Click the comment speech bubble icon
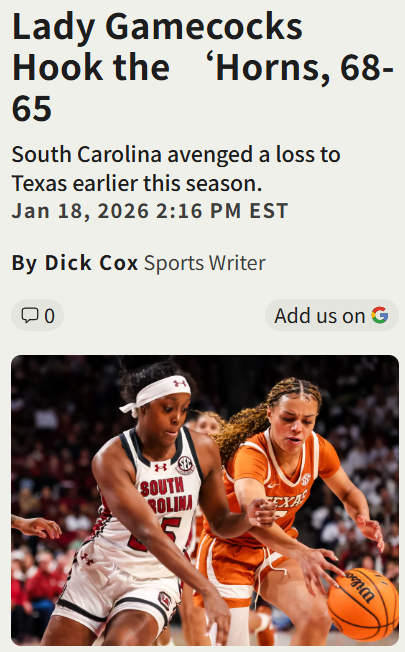This screenshot has height=652, width=405. coord(30,315)
